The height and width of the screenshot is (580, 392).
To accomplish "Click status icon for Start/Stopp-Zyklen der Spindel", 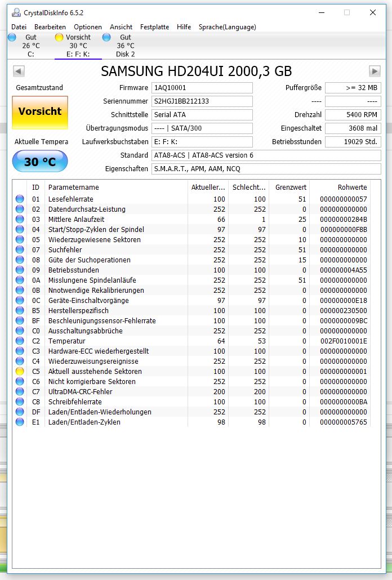I will pos(20,229).
